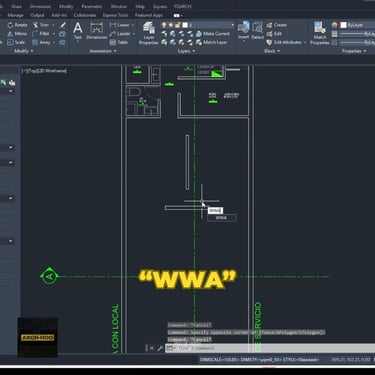Open the Linear dimension dropdown arrow
The width and height of the screenshot is (375, 375).
133,25
